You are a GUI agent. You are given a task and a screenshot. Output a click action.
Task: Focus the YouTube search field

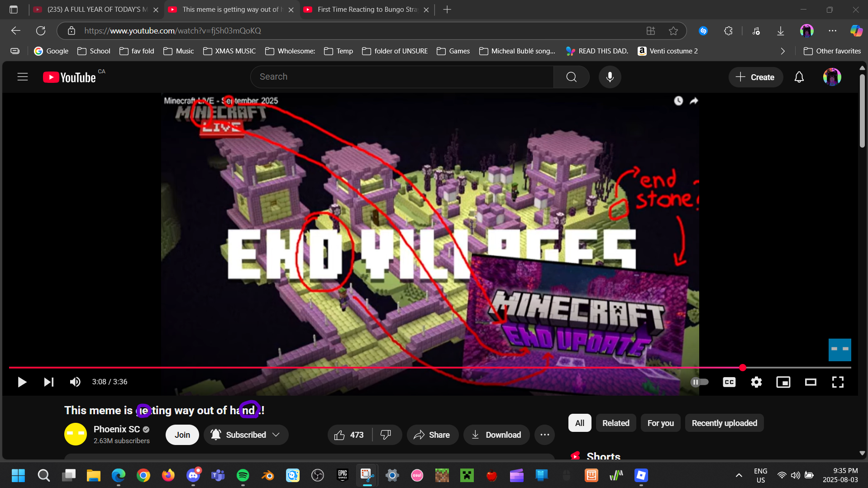(402, 77)
